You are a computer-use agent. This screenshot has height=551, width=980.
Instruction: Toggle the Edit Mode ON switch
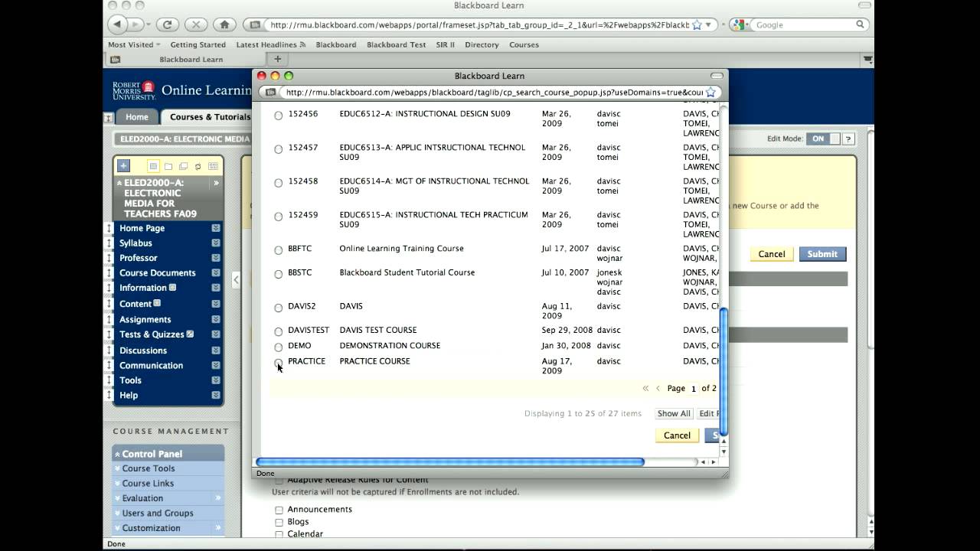point(823,139)
